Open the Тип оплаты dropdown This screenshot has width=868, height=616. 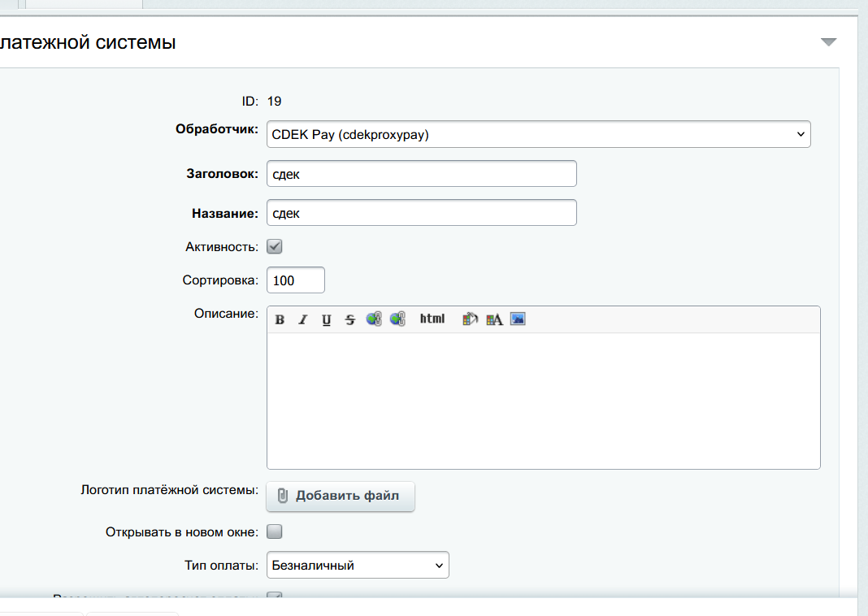pyautogui.click(x=358, y=565)
